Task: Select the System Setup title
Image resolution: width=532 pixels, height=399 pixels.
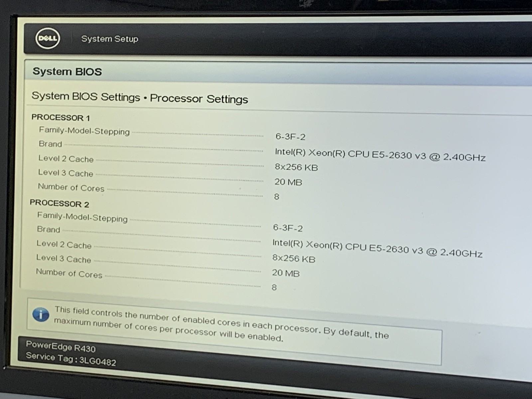Action: click(x=110, y=39)
